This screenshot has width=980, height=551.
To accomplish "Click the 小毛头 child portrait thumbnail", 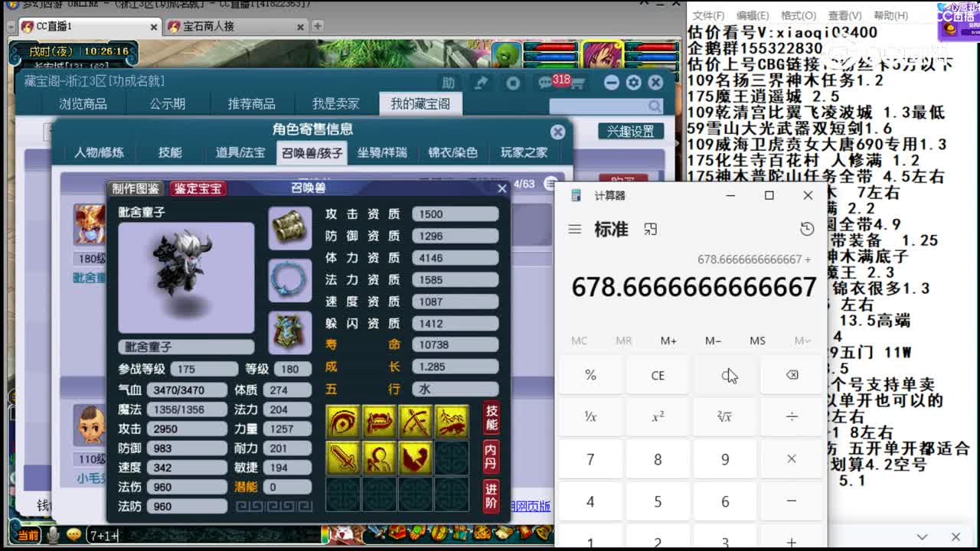I will [x=90, y=425].
